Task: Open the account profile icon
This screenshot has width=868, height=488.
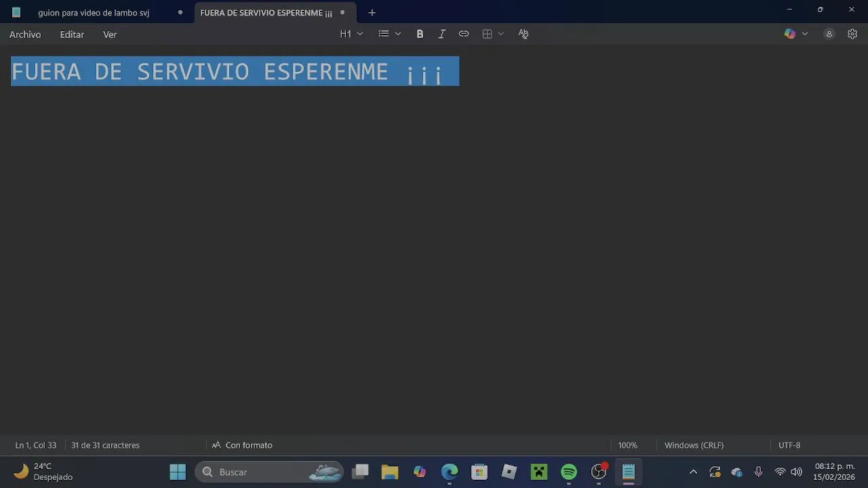Action: [x=829, y=34]
